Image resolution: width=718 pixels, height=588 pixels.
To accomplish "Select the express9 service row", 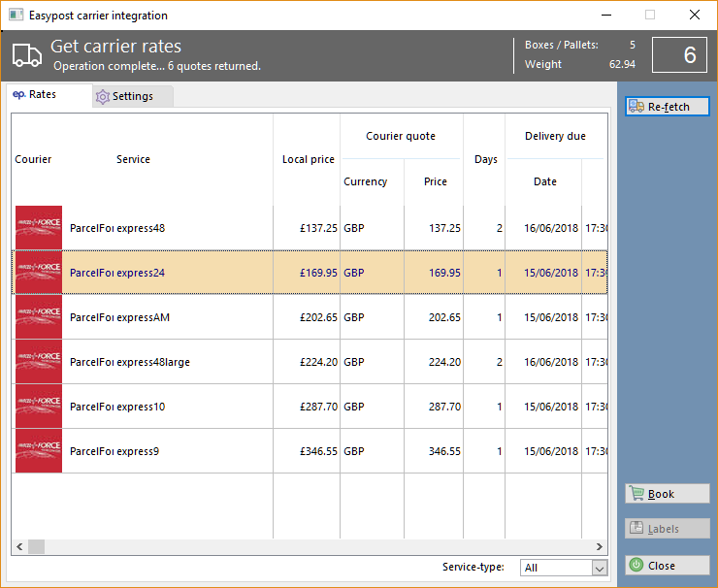I will pyautogui.click(x=310, y=451).
